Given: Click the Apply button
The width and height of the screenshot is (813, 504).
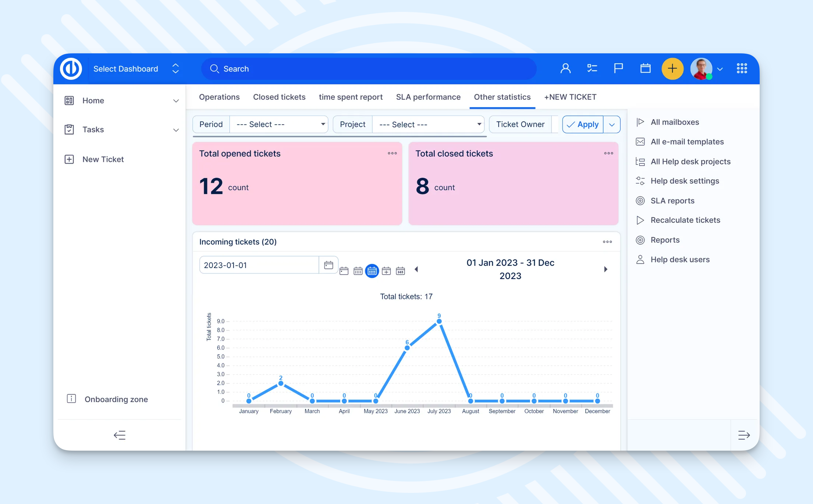Looking at the screenshot, I should [x=582, y=124].
